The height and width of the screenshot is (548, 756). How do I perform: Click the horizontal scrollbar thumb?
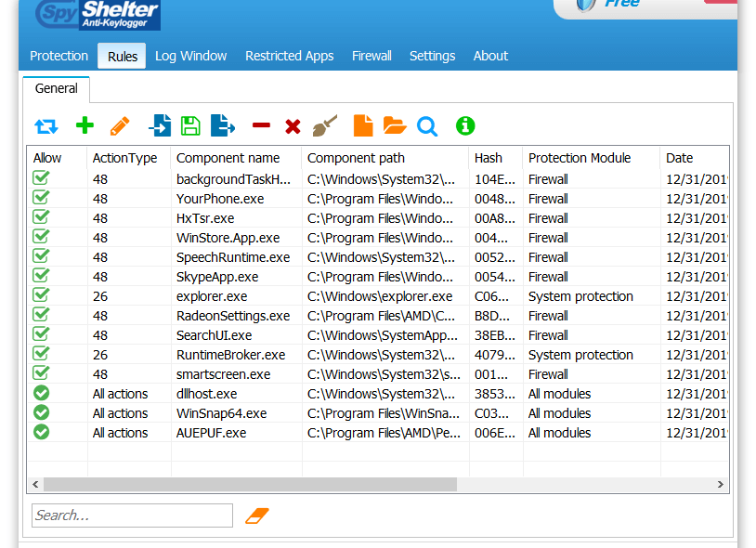point(250,485)
